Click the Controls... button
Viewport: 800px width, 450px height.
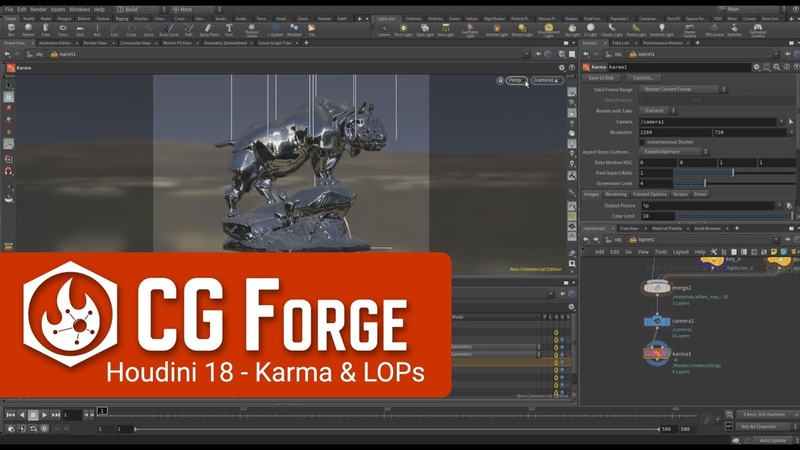click(643, 78)
